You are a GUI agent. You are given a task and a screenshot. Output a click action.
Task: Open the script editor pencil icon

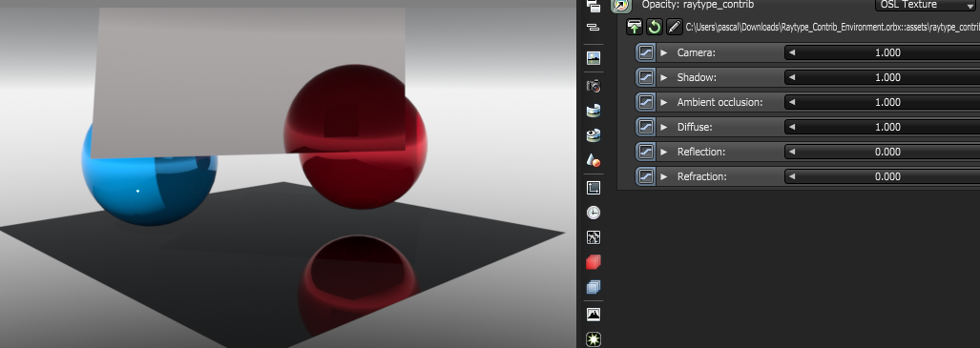[x=674, y=27]
